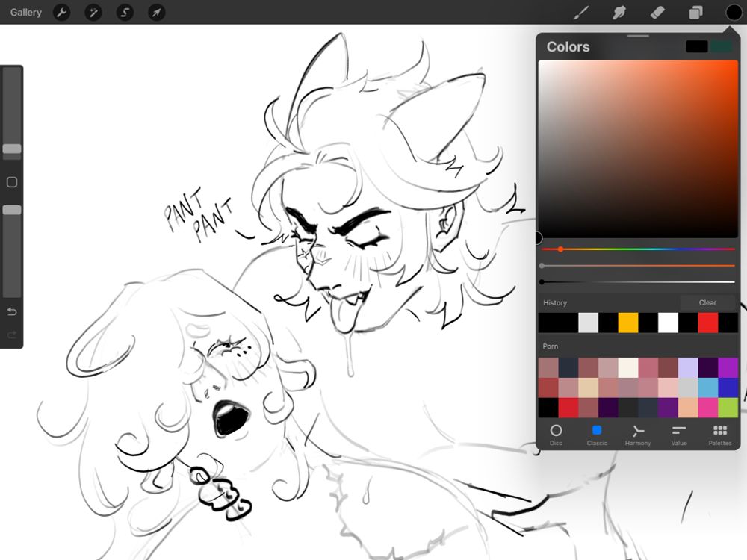747x560 pixels.
Task: Pick the beige tan palette swatch
Action: point(588,388)
